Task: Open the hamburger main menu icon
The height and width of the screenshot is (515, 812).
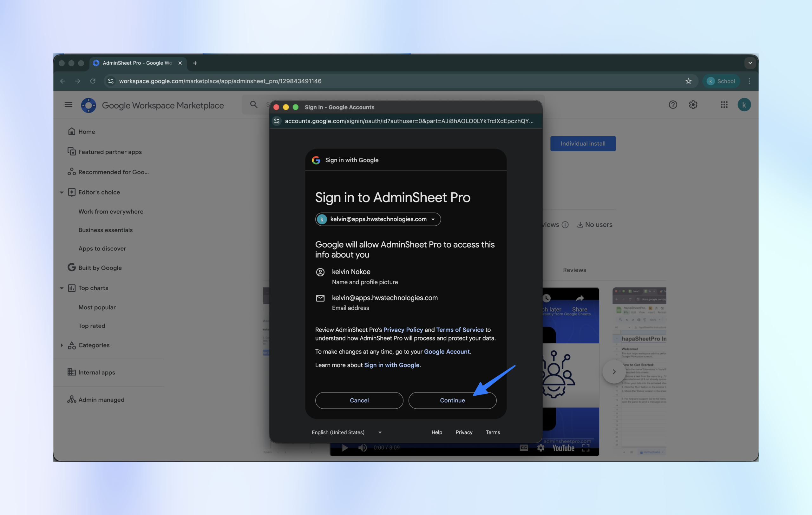Action: pos(69,105)
